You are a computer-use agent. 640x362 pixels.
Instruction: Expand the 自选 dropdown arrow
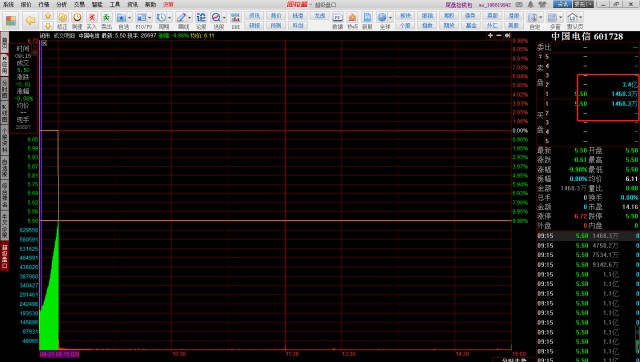tap(129, 18)
